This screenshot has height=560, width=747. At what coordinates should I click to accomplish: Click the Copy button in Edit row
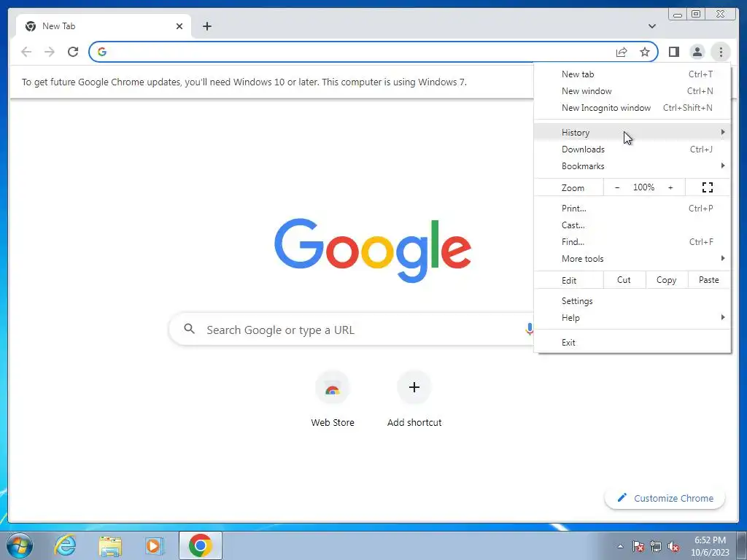pos(667,280)
